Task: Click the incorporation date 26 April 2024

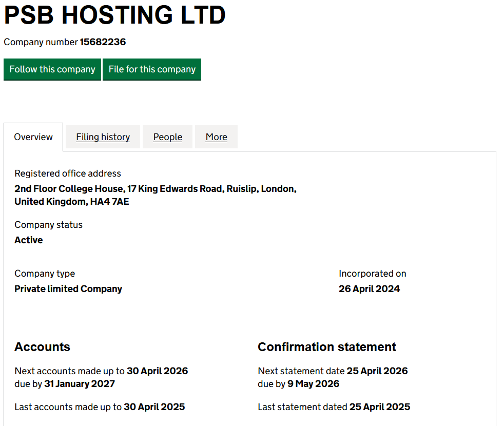Action: point(369,289)
